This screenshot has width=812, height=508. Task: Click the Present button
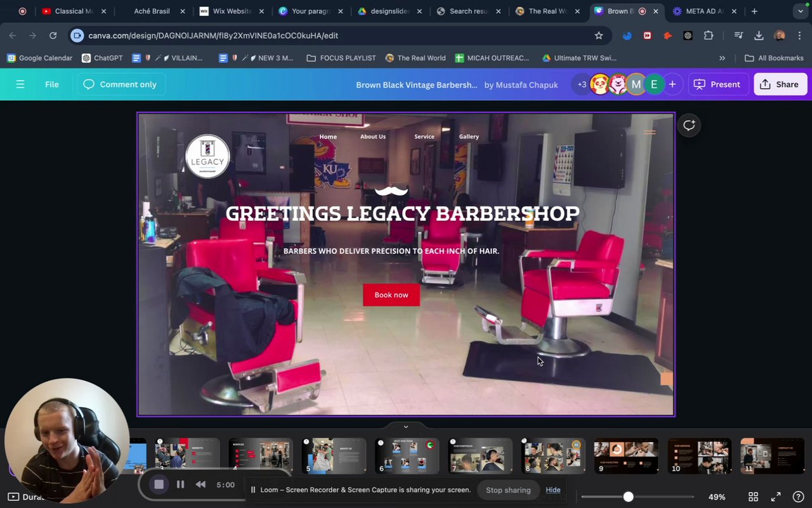[717, 84]
